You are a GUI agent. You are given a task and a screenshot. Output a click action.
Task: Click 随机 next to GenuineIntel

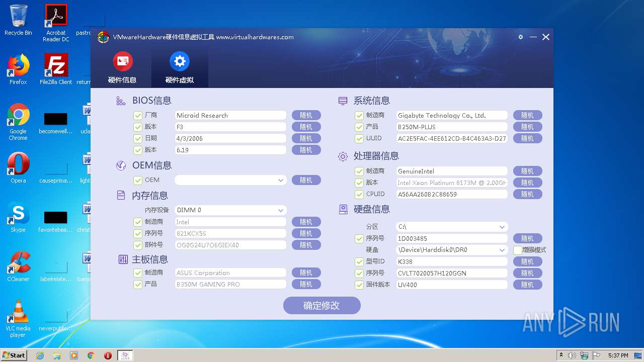(x=527, y=171)
